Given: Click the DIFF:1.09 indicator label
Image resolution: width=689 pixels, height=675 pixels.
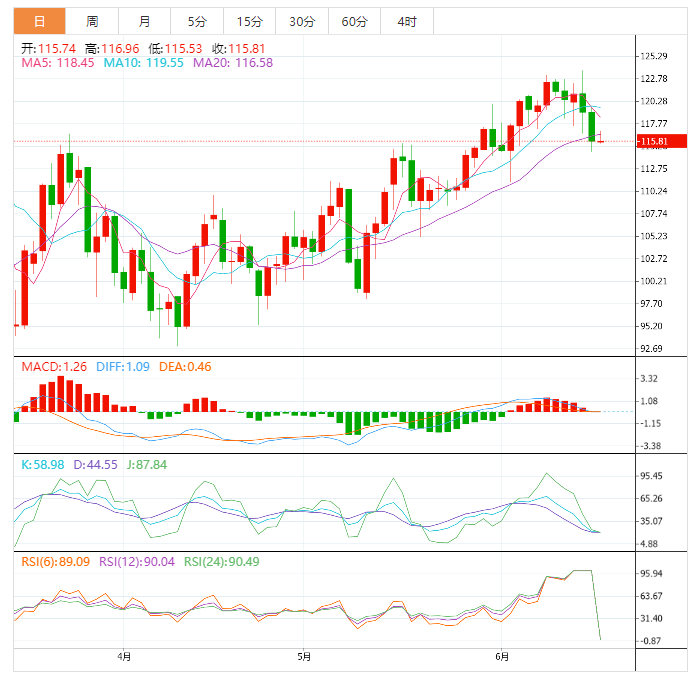Looking at the screenshot, I should point(123,367).
